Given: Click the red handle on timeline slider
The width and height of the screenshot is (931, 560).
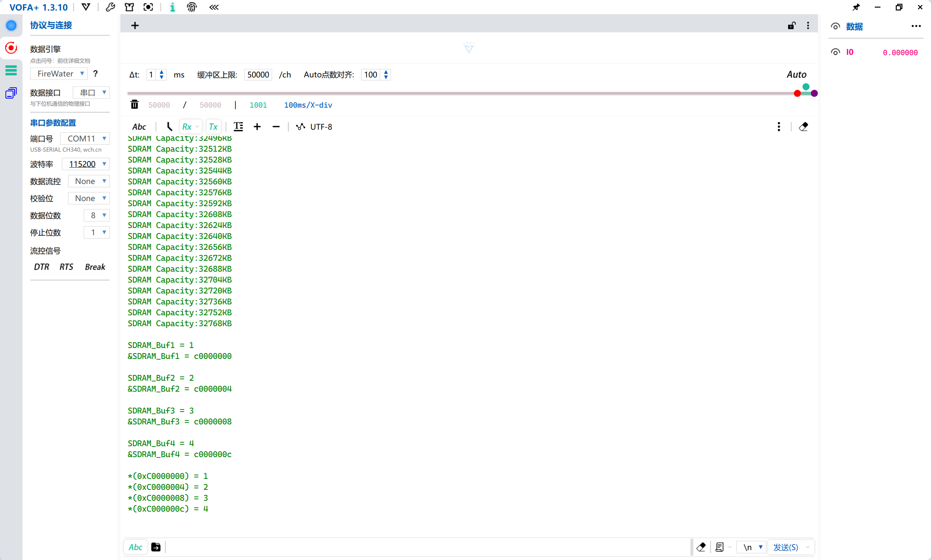Looking at the screenshot, I should tap(797, 93).
